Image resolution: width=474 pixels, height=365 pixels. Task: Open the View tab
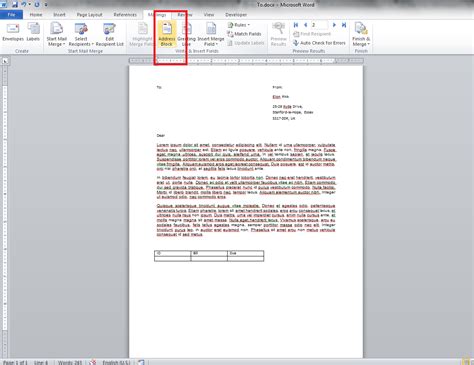209,15
